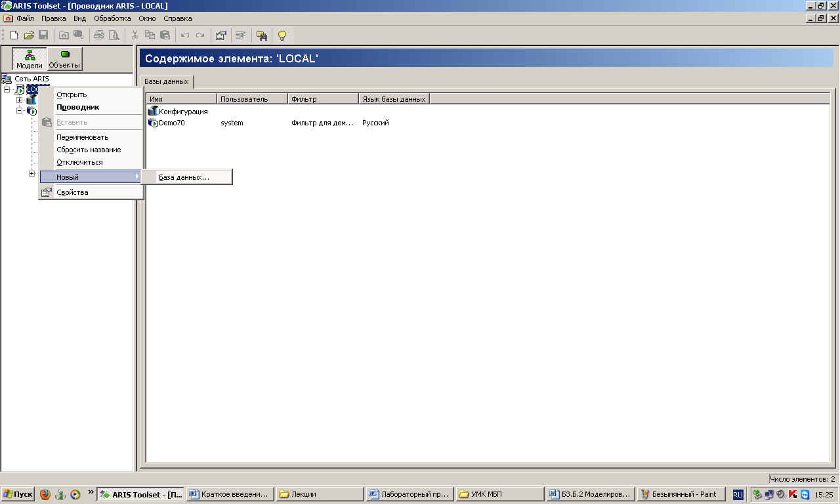Sort list by the Имя column header

click(x=181, y=99)
